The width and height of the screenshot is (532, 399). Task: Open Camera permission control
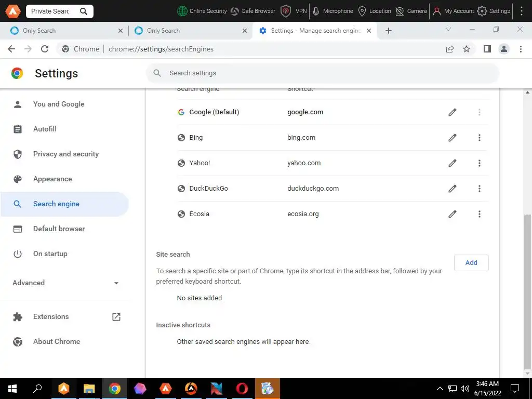pyautogui.click(x=411, y=11)
